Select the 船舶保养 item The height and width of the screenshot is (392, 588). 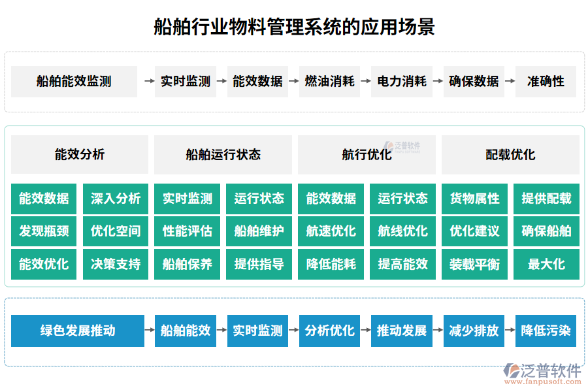187,265
